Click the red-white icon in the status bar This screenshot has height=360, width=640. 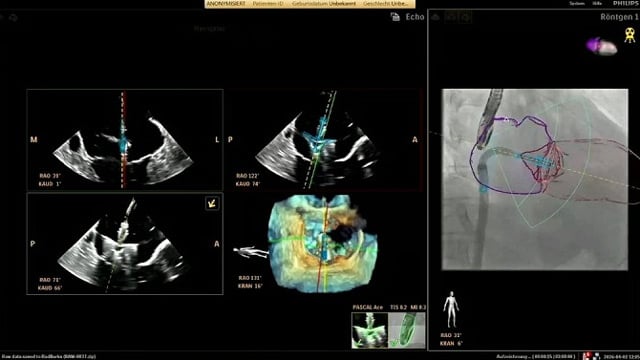587,356
